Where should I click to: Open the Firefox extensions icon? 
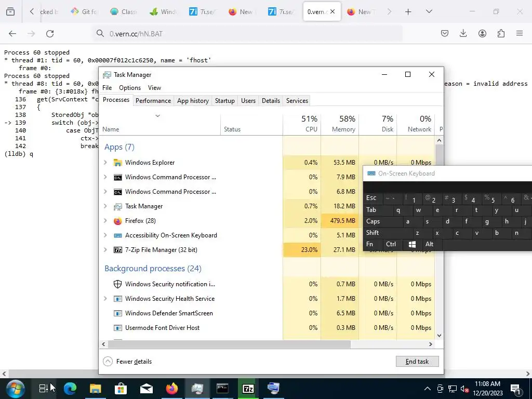tap(501, 33)
